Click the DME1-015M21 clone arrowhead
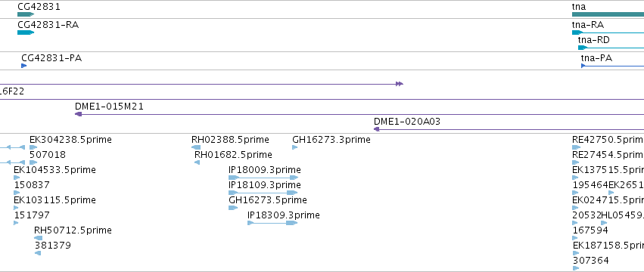 point(78,114)
